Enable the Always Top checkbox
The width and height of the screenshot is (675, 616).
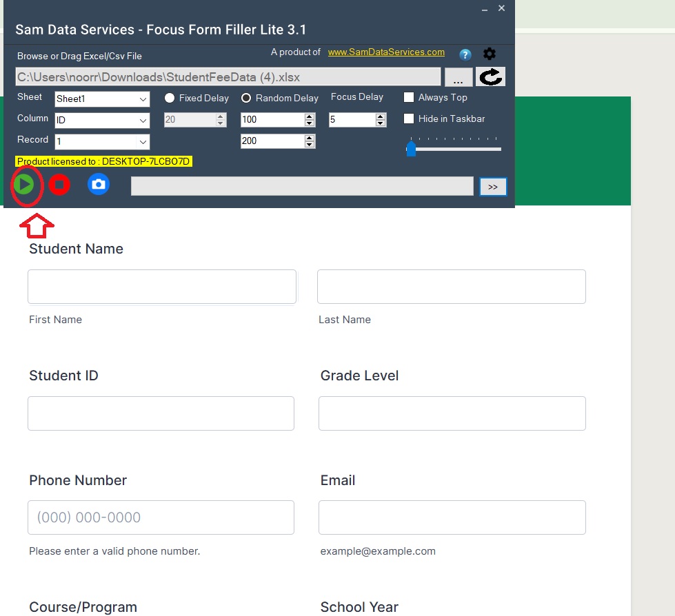coord(409,97)
